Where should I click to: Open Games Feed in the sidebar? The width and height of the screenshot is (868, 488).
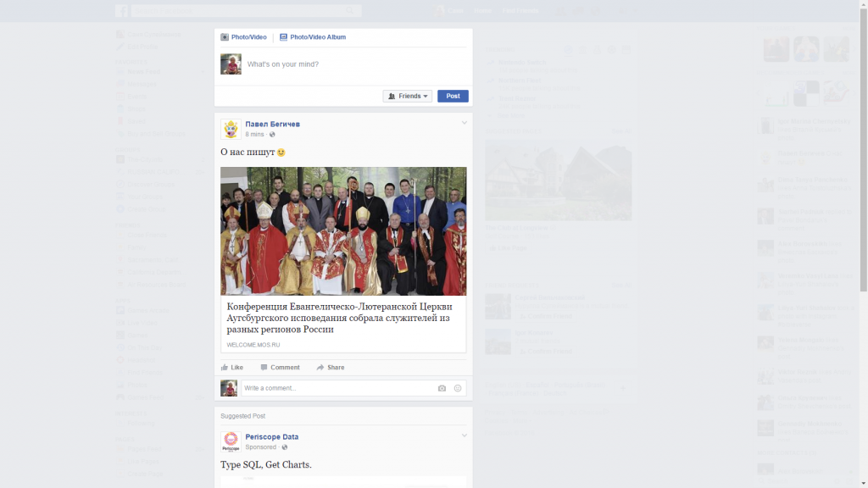145,397
